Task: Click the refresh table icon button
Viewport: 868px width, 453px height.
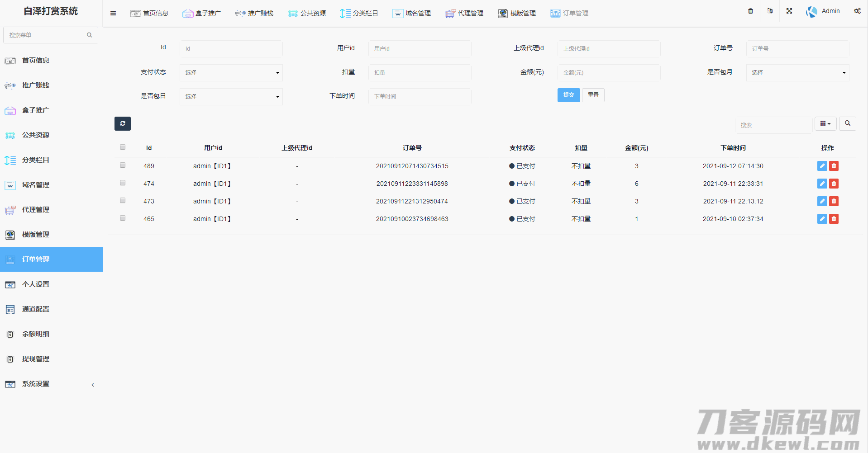Action: (x=122, y=123)
